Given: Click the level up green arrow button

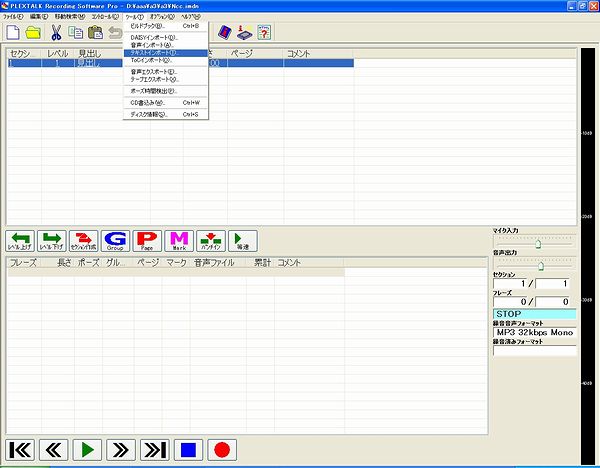Looking at the screenshot, I should tap(20, 240).
